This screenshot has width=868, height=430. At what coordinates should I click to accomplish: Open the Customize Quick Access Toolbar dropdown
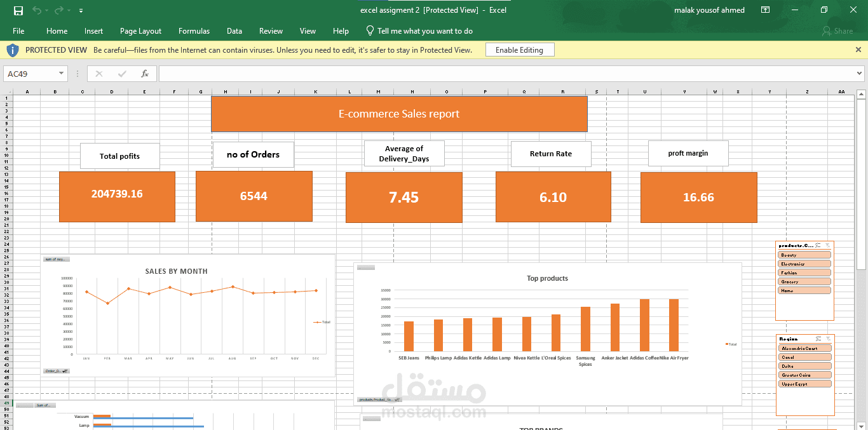coord(81,11)
